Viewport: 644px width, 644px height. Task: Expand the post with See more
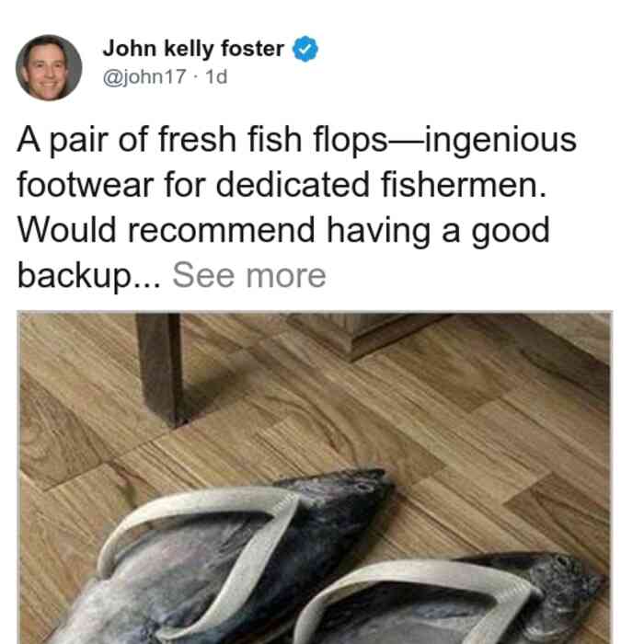[x=249, y=275]
